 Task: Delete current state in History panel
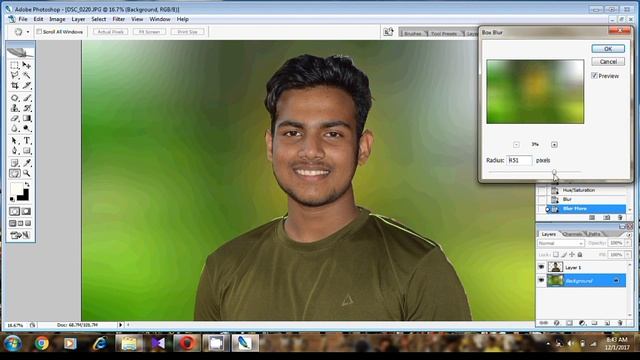coord(620,218)
